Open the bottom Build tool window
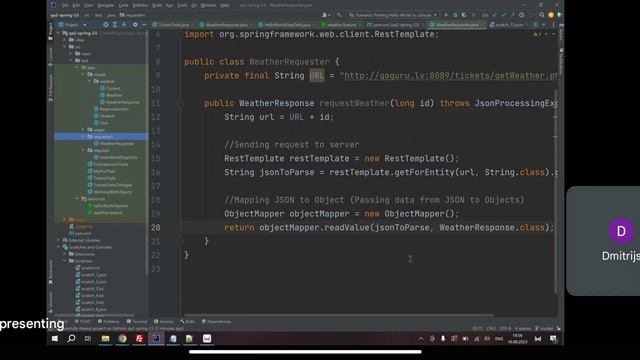This screenshot has height=360, width=640. tap(188, 322)
